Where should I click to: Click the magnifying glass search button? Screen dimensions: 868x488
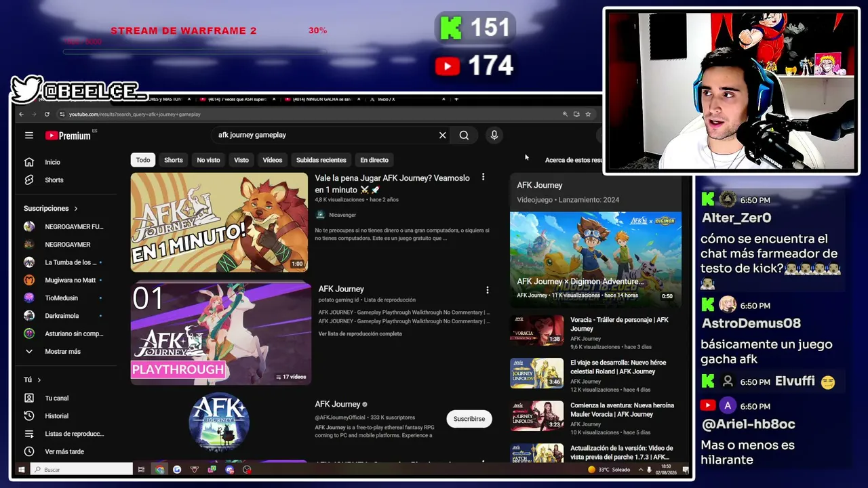coord(464,135)
